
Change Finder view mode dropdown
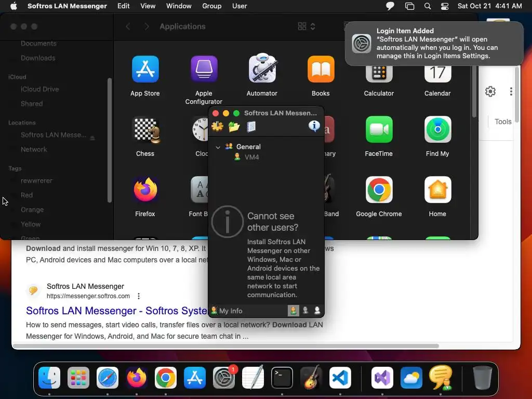307,26
